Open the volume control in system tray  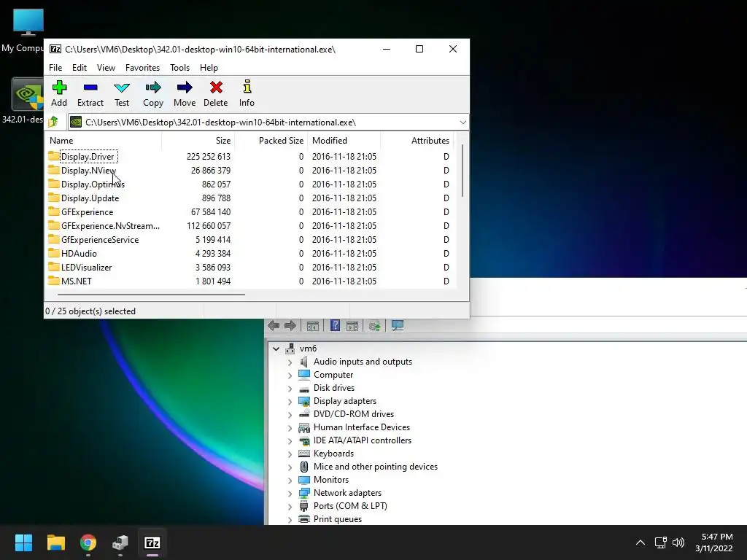point(678,542)
